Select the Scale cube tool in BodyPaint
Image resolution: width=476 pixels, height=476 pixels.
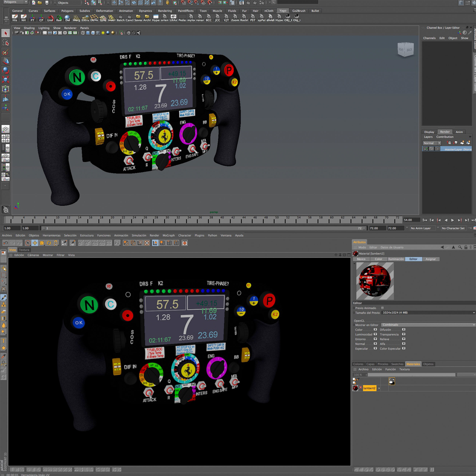coord(42,243)
